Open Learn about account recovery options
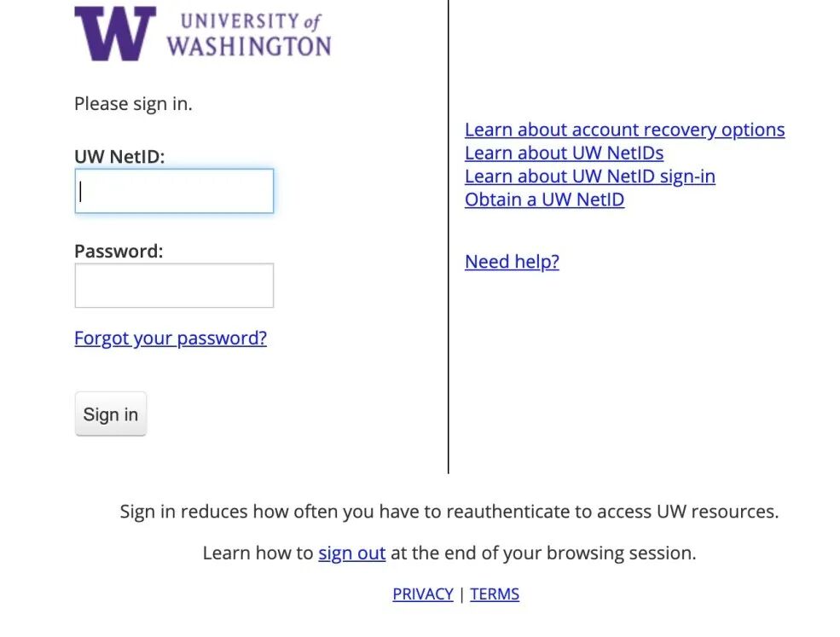Viewport: 840px width, 637px height. [624, 130]
